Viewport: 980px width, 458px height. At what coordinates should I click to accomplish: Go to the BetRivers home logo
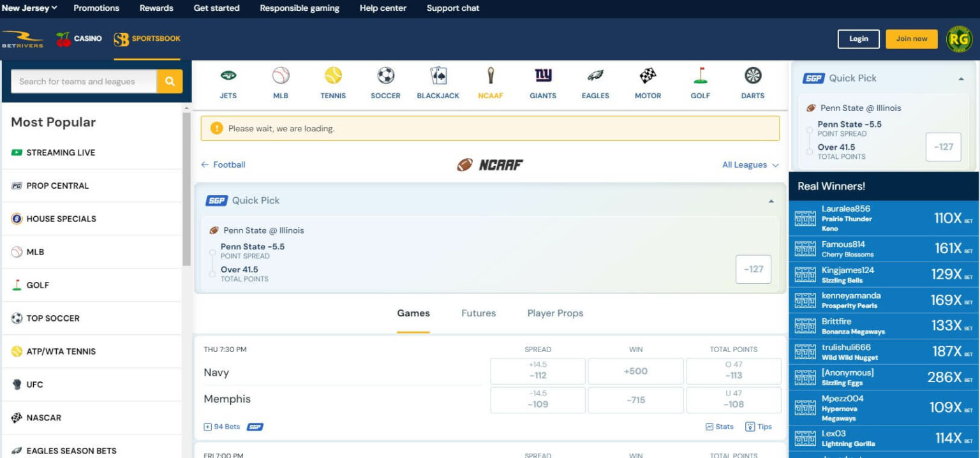pyautogui.click(x=22, y=39)
